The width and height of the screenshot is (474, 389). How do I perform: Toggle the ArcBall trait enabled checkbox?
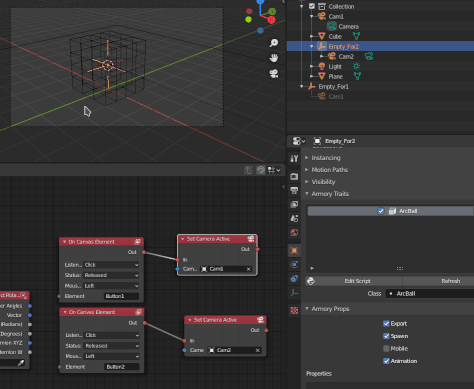tap(381, 211)
